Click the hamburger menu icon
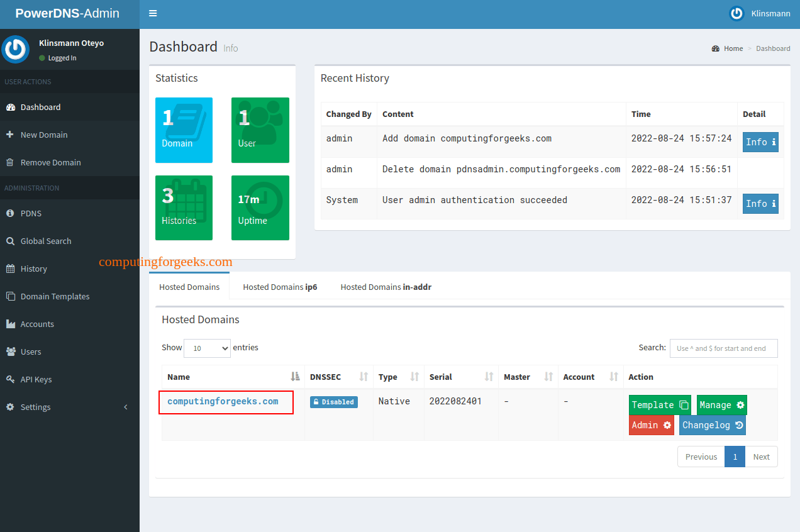Screen dimensions: 800x532 (x=153, y=13)
